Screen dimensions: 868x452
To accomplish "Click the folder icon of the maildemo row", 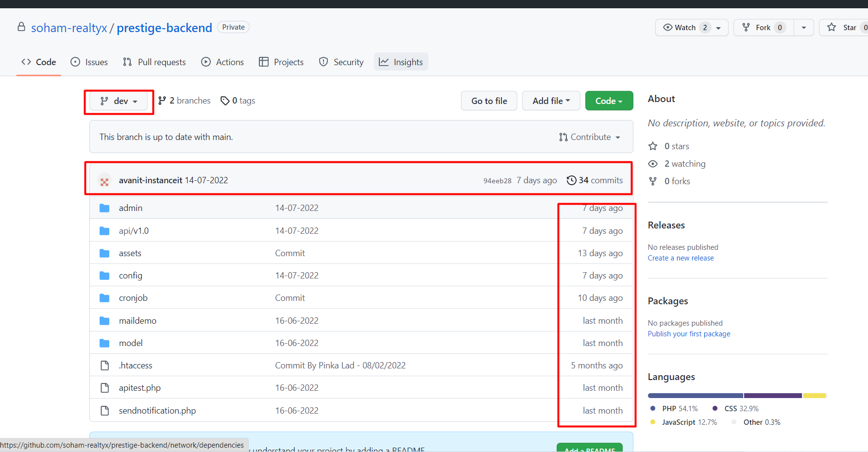I will [x=104, y=321].
